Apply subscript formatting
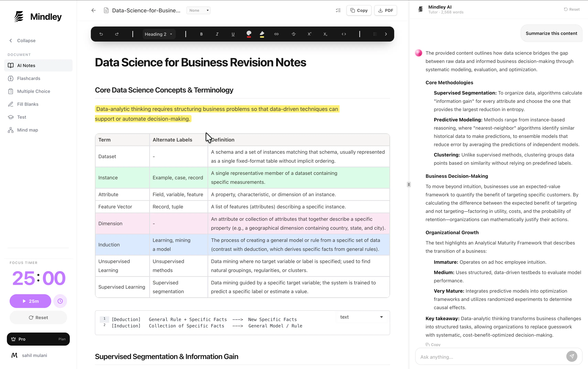 point(325,34)
